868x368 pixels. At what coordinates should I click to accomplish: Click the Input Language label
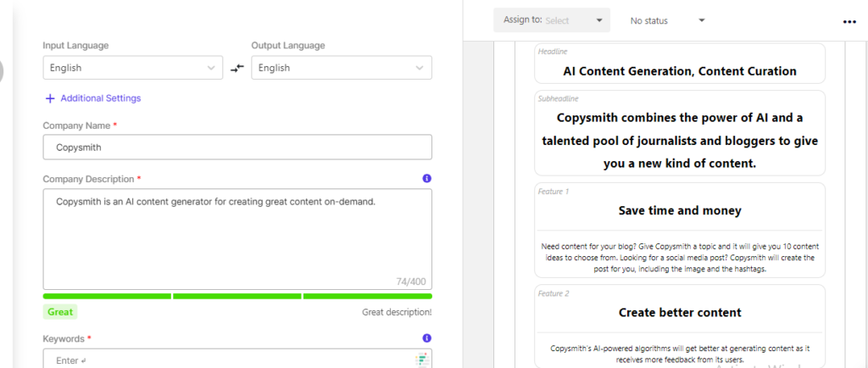pos(75,46)
